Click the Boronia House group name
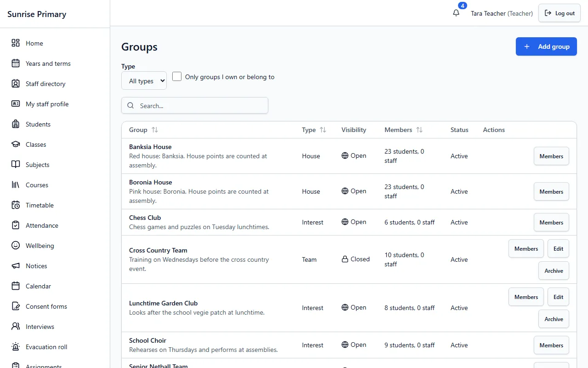588x368 pixels. pos(150,182)
